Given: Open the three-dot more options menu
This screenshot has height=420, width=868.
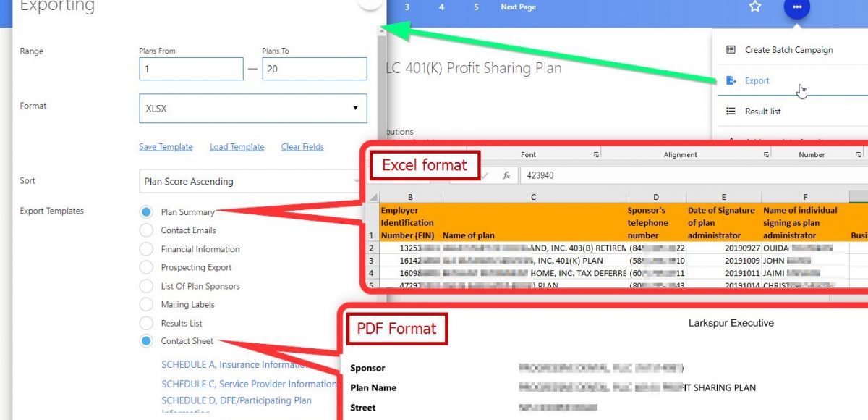Looking at the screenshot, I should click(x=797, y=7).
